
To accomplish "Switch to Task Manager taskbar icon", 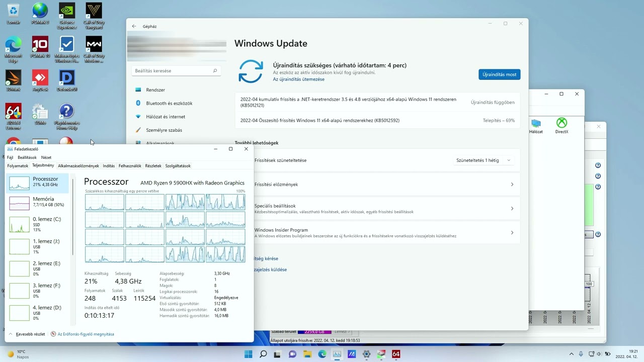I will click(337, 354).
